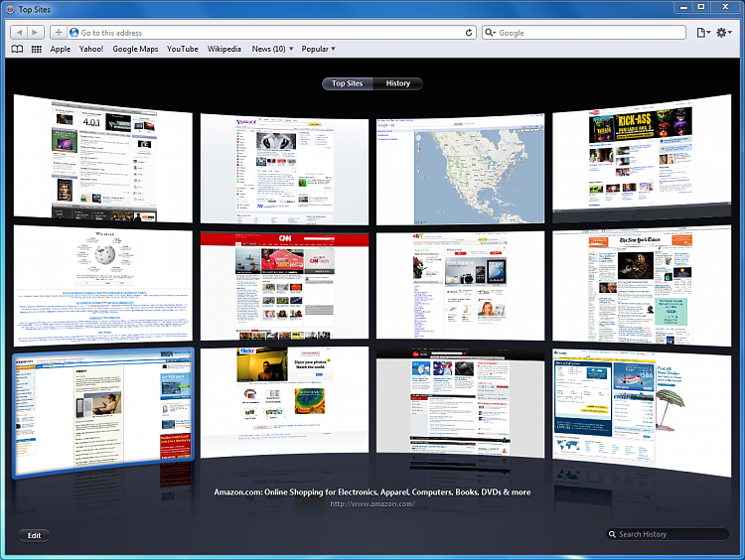The image size is (745, 560).
Task: Focus the Google search field
Action: point(584,33)
